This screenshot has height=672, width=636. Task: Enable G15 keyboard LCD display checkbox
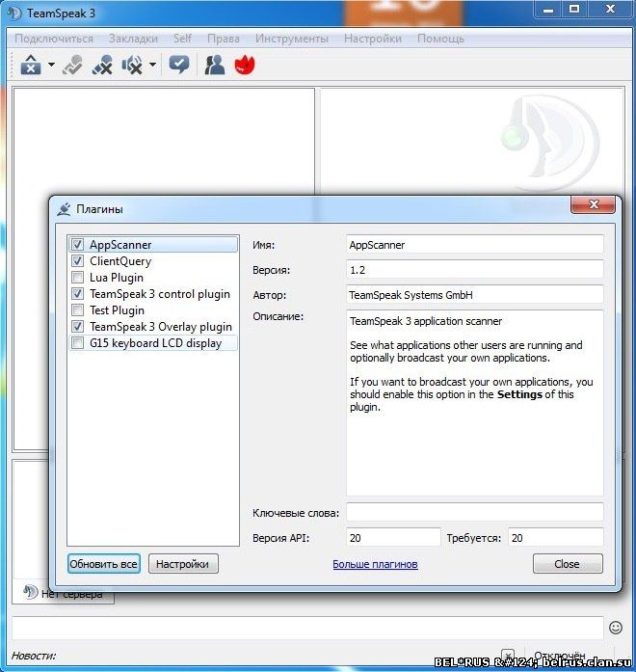[x=77, y=343]
